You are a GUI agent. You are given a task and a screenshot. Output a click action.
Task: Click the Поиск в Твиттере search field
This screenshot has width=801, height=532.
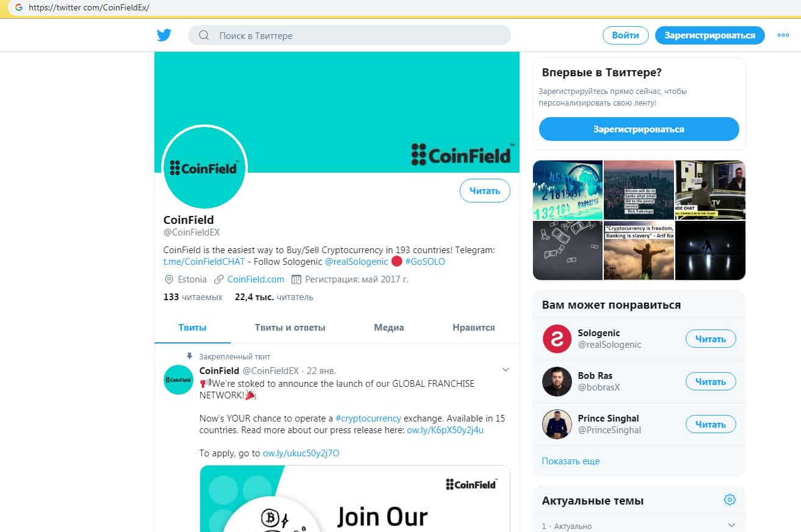349,35
